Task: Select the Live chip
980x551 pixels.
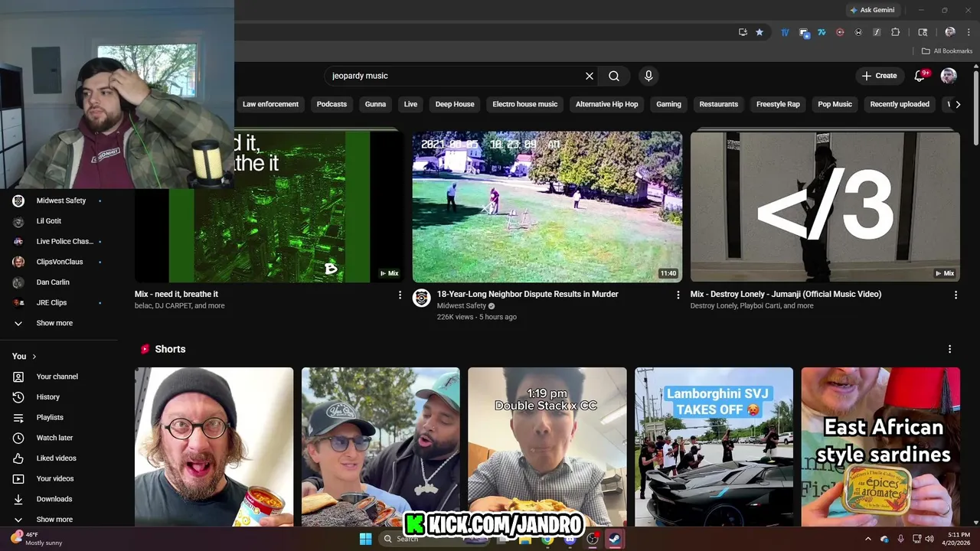Action: 410,104
